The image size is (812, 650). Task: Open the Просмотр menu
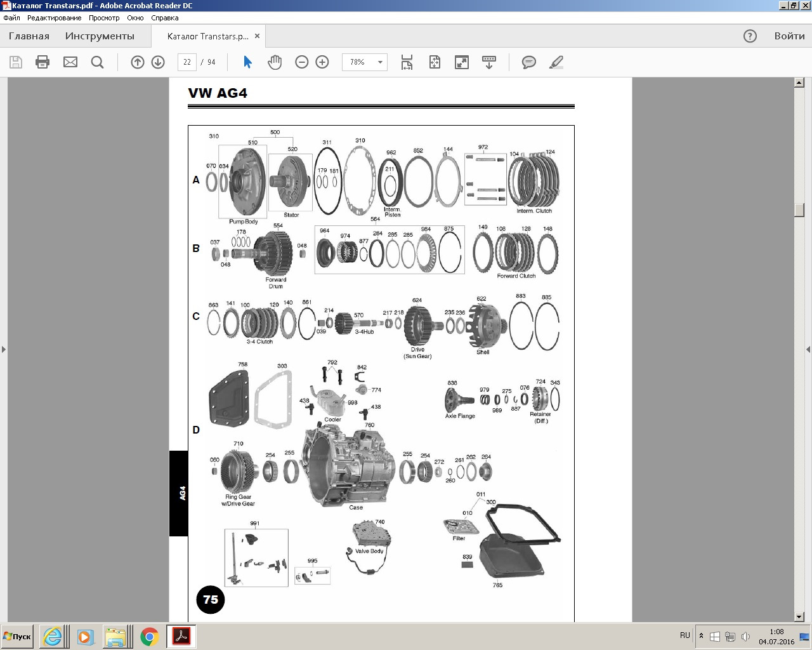[x=104, y=18]
